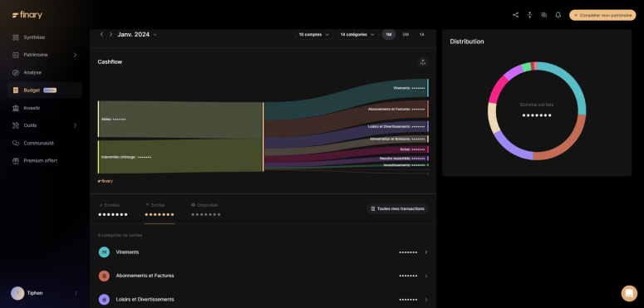Image resolution: width=644 pixels, height=308 pixels.
Task: Click Virements flow label in chart
Action: [x=409, y=88]
